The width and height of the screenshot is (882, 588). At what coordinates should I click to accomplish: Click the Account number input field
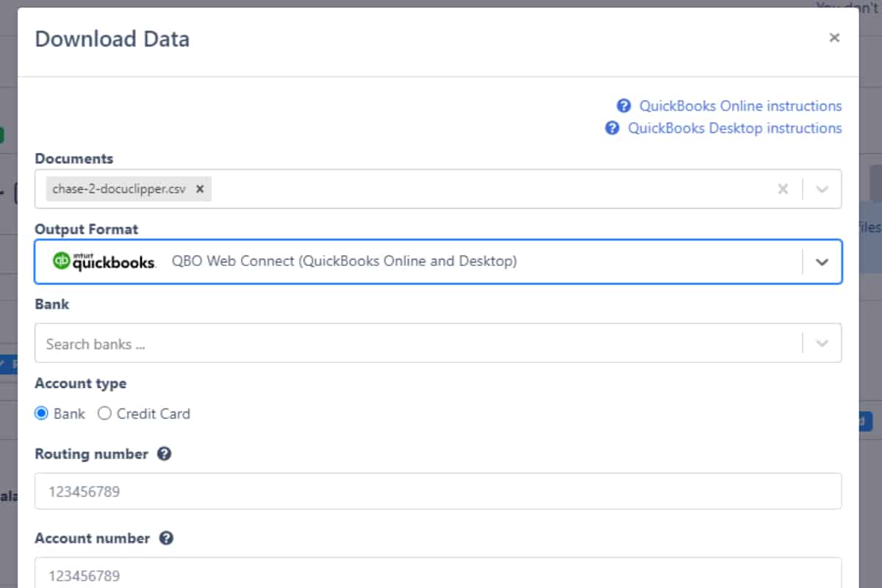tap(438, 574)
